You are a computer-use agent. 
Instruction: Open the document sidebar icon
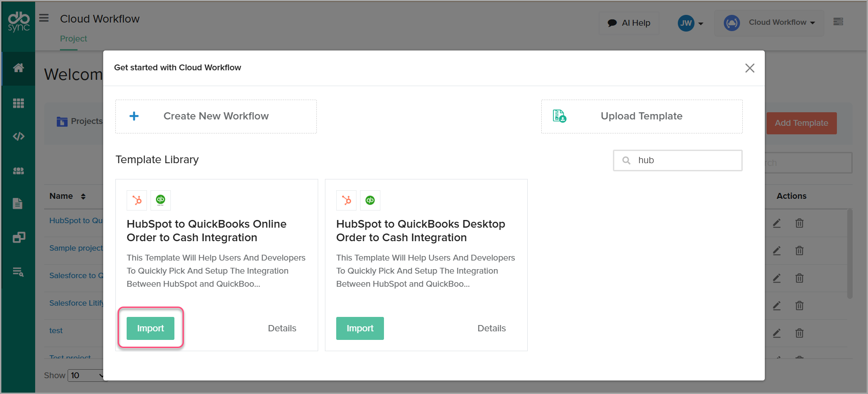pyautogui.click(x=18, y=204)
